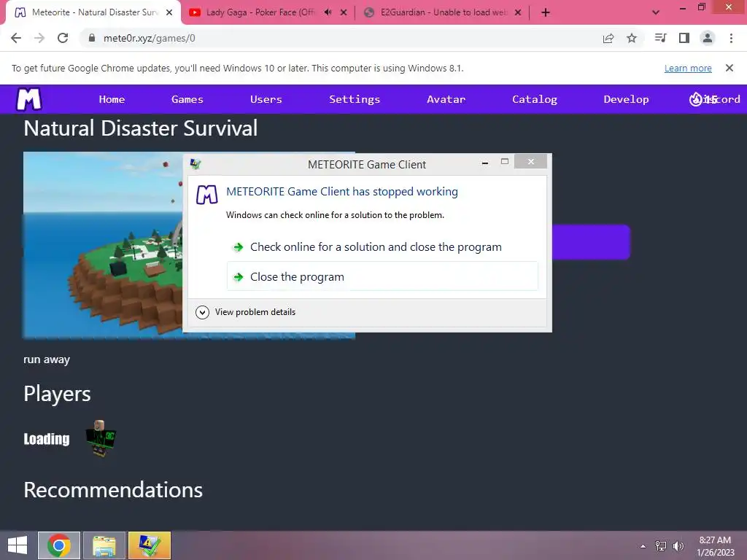Open the Home nav item
The height and width of the screenshot is (560, 747).
tap(112, 99)
